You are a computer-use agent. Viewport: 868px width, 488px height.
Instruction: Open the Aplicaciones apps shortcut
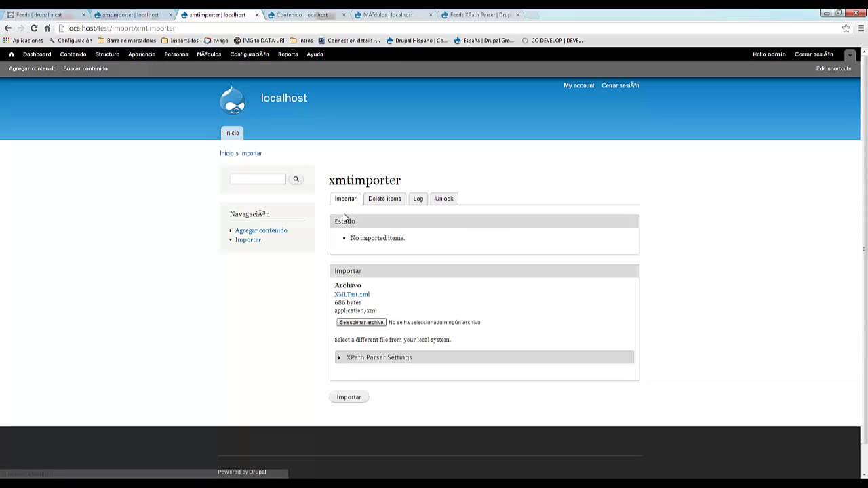[x=23, y=41]
